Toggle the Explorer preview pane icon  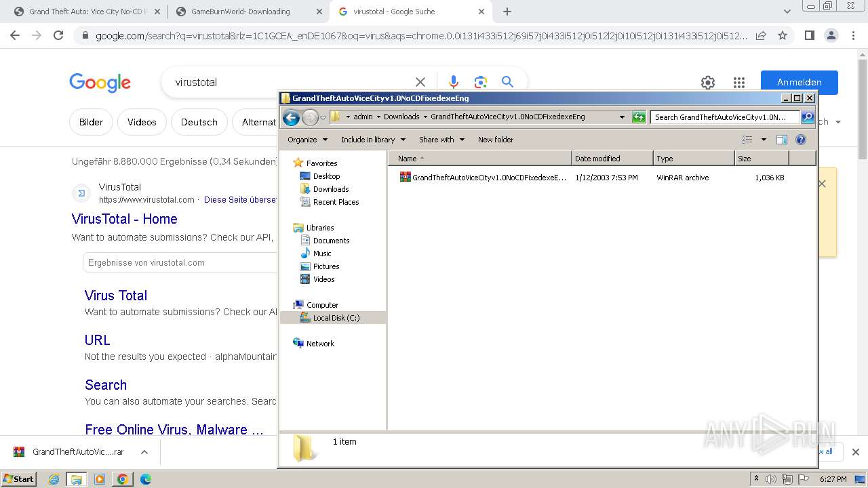pyautogui.click(x=782, y=140)
